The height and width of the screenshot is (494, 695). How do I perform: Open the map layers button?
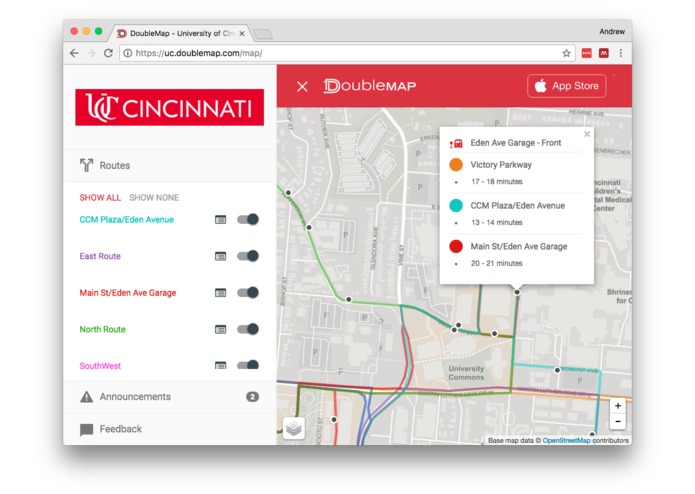pyautogui.click(x=294, y=428)
